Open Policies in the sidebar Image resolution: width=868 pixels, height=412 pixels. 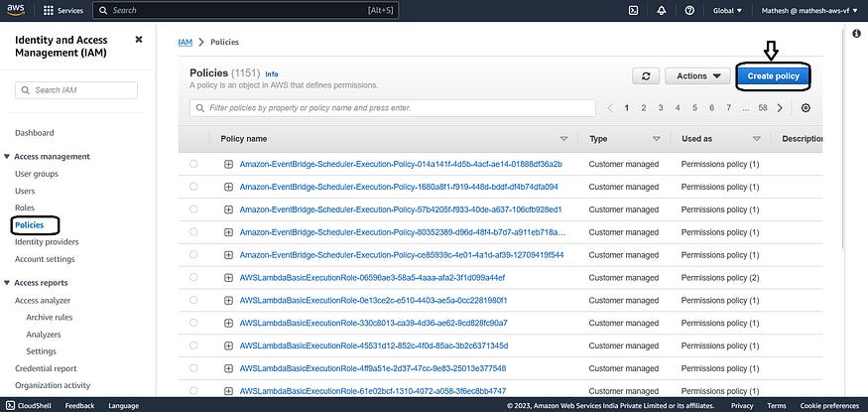click(x=30, y=224)
